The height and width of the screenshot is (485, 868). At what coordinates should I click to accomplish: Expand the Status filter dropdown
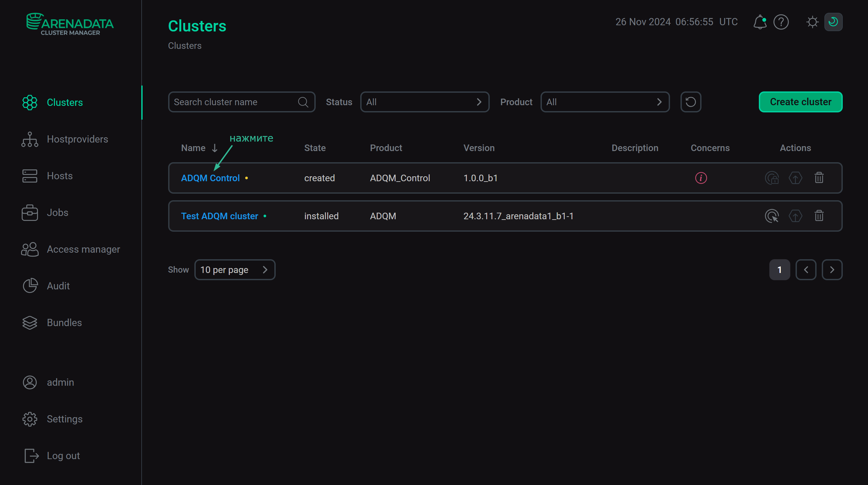[x=424, y=102]
